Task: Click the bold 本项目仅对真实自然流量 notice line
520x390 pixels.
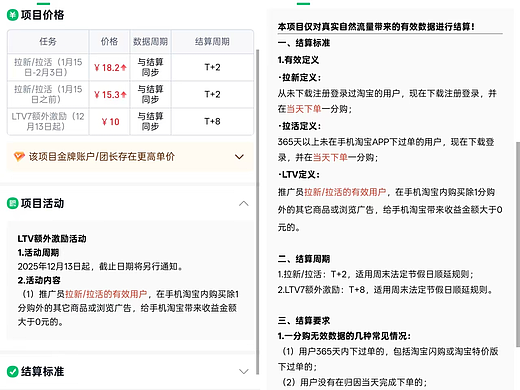Action: (x=376, y=27)
